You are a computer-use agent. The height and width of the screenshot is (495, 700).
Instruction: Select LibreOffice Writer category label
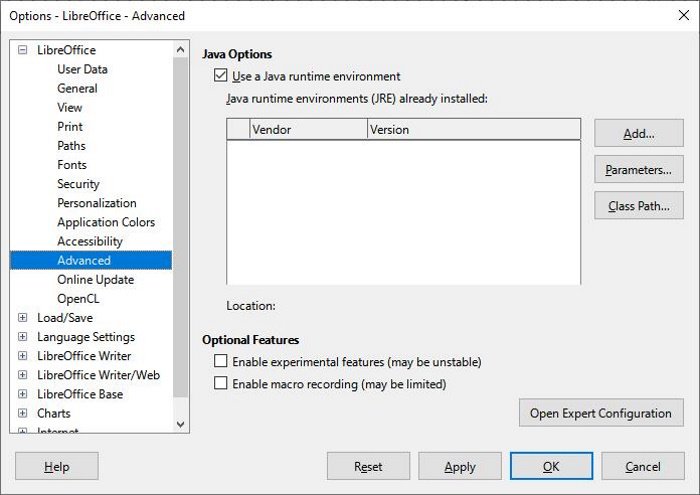(84, 356)
